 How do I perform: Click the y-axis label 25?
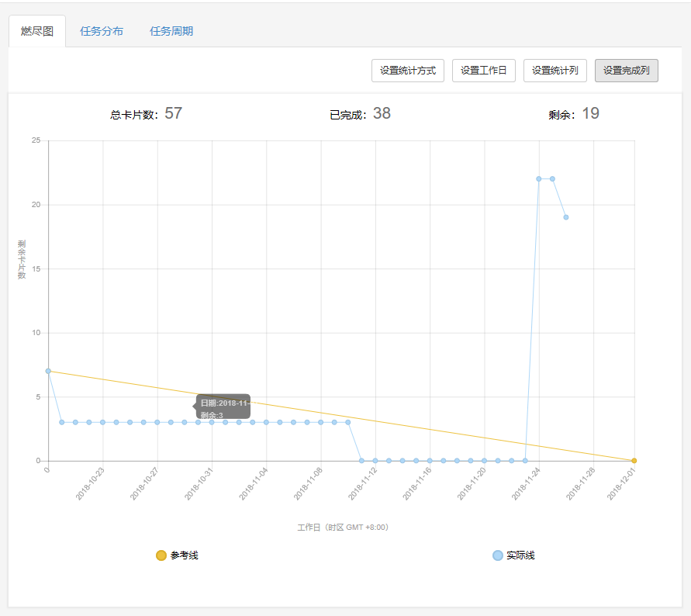(x=36, y=140)
